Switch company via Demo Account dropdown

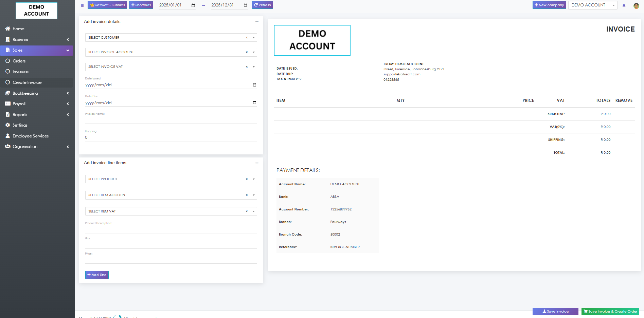[x=592, y=5]
